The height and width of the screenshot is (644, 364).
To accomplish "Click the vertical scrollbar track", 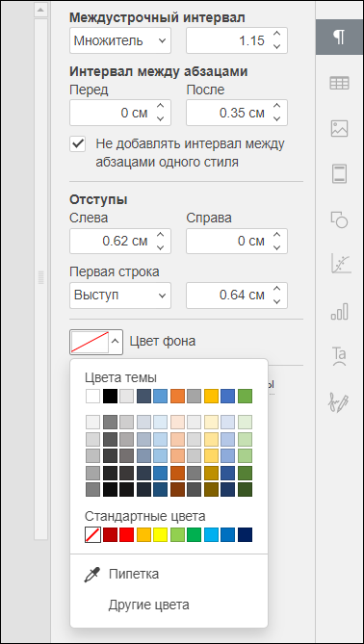I will tap(40, 278).
